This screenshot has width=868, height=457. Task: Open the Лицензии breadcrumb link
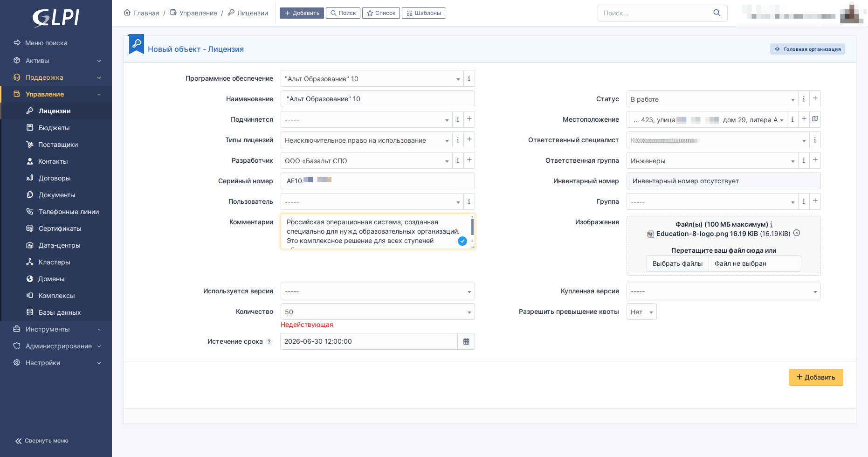click(x=248, y=13)
